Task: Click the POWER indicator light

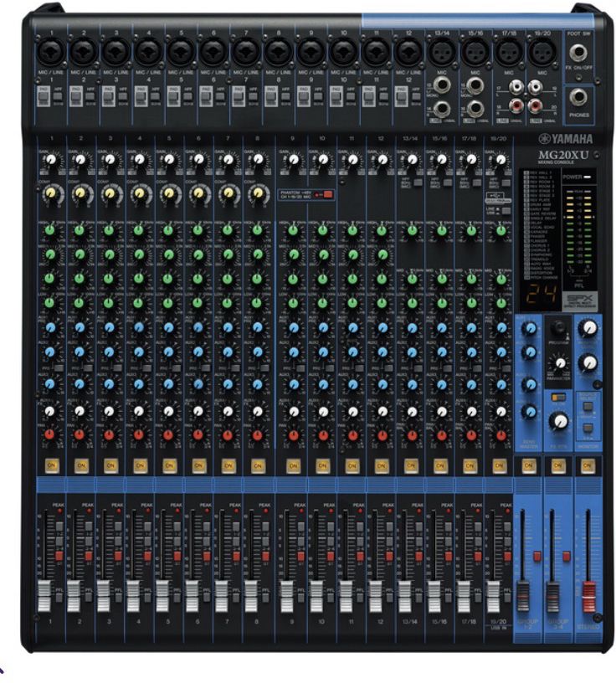Action: [587, 177]
